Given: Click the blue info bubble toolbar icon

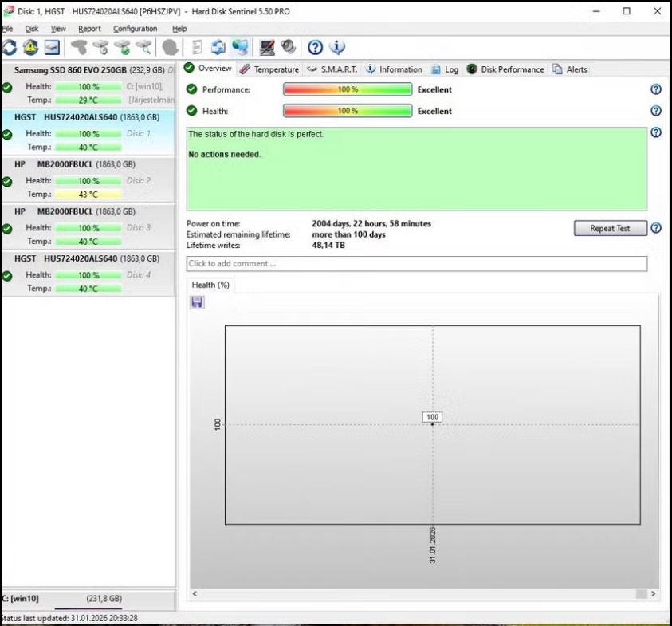Looking at the screenshot, I should (x=337, y=47).
